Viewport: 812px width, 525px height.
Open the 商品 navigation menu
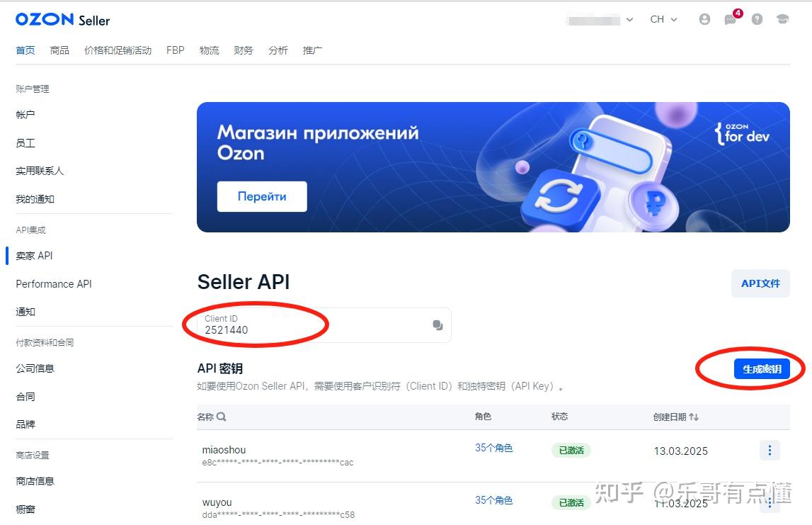[x=59, y=50]
